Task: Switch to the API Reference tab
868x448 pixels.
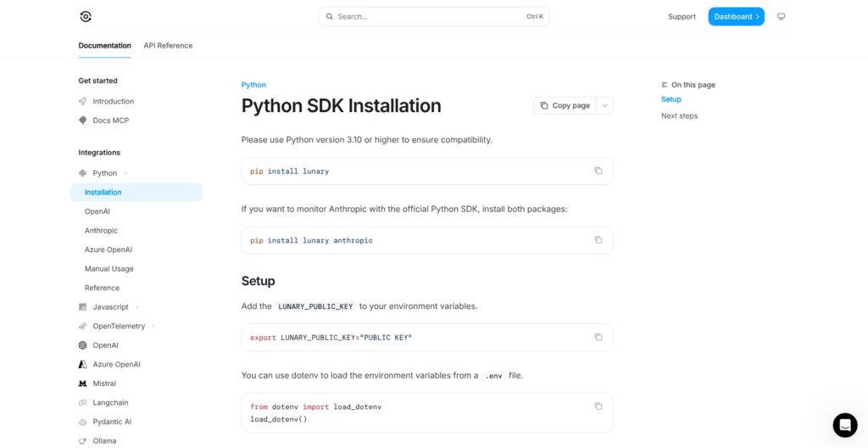Action: point(169,46)
